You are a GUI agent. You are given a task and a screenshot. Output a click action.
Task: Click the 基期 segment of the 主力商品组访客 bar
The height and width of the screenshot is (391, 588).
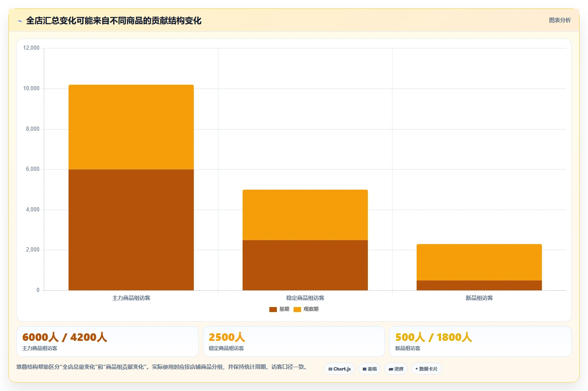[x=131, y=230]
